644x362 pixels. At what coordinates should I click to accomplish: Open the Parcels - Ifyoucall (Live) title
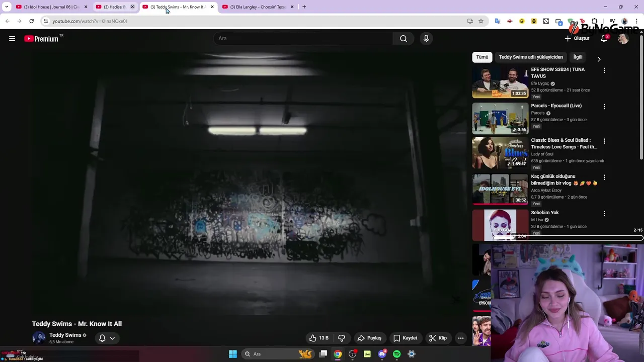point(556,106)
